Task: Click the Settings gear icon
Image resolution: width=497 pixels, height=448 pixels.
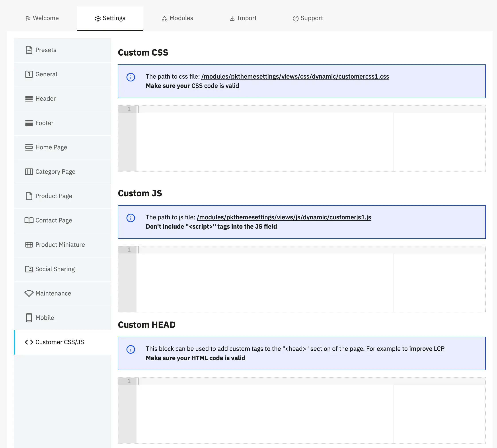Action: click(98, 18)
